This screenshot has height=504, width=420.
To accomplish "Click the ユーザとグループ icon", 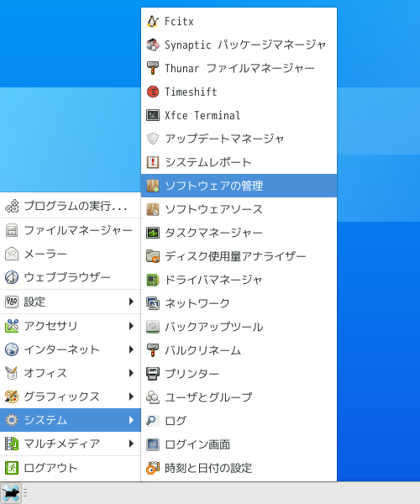I will tap(153, 397).
